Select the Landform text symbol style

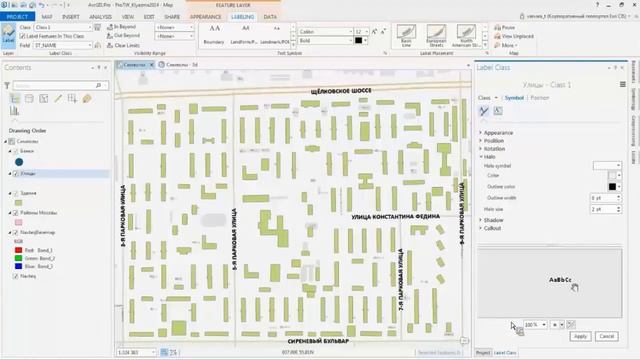[x=244, y=35]
